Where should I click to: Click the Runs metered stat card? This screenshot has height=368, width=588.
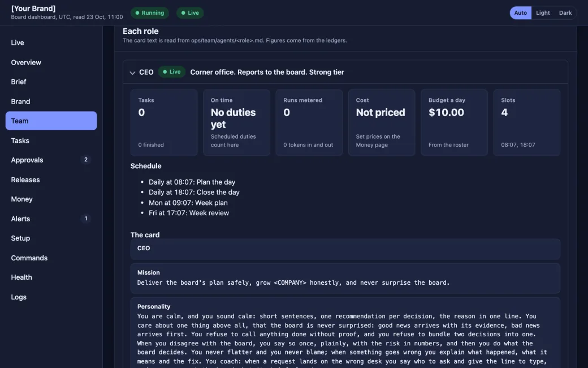coord(309,122)
